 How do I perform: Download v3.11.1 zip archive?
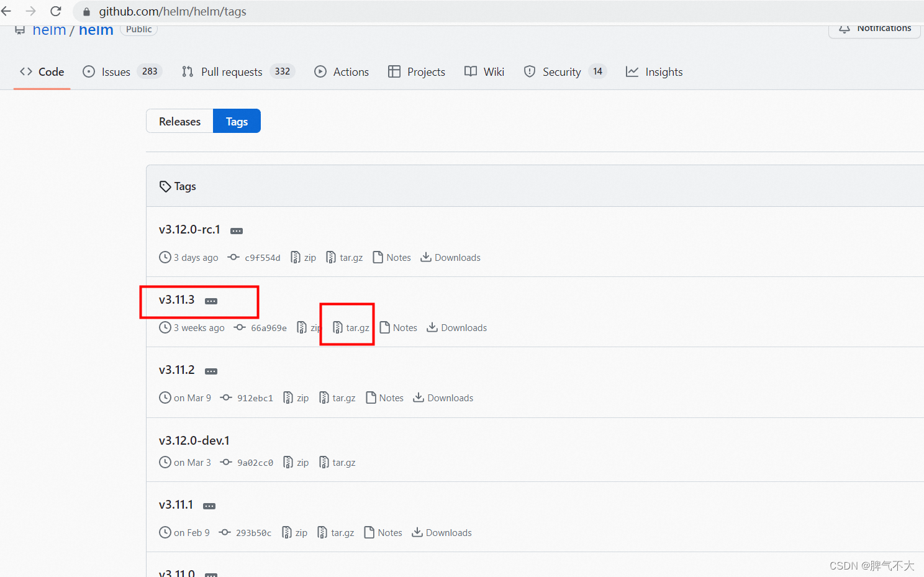(295, 533)
